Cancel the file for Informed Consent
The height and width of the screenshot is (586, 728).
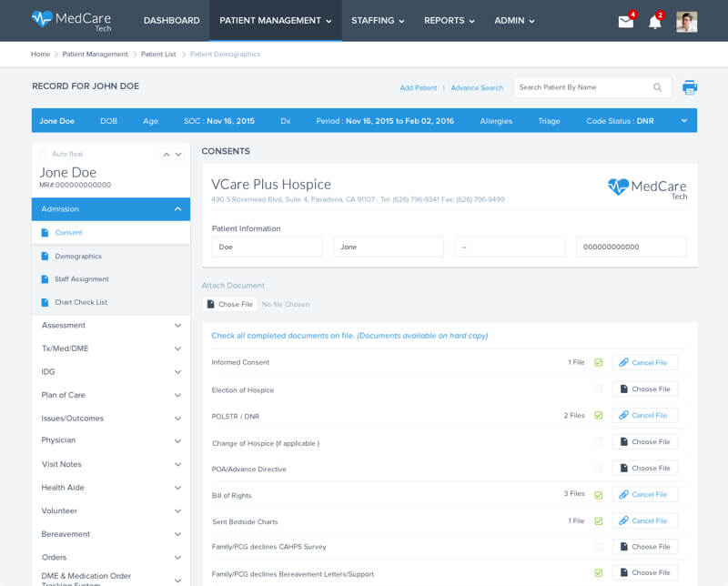[x=645, y=362]
